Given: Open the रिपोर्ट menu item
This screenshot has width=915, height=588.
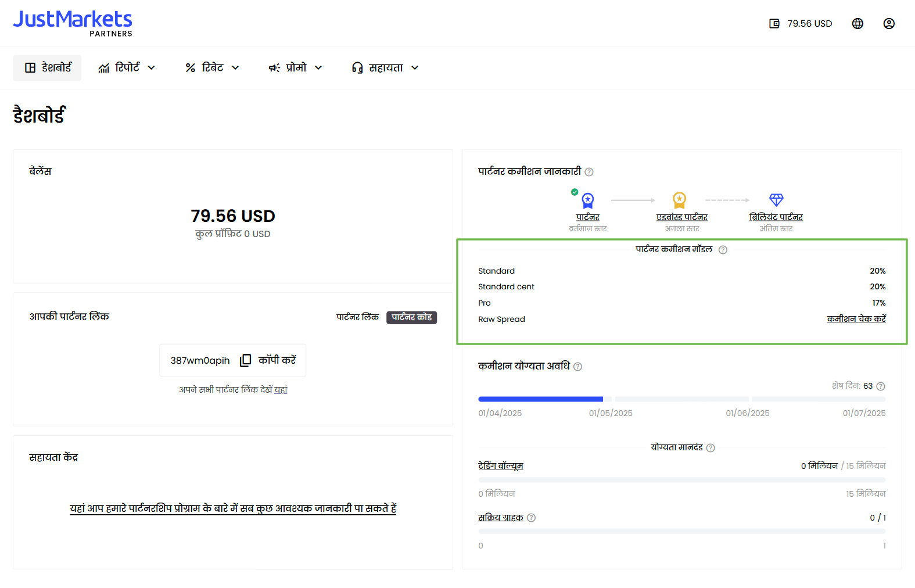Looking at the screenshot, I should 127,68.
